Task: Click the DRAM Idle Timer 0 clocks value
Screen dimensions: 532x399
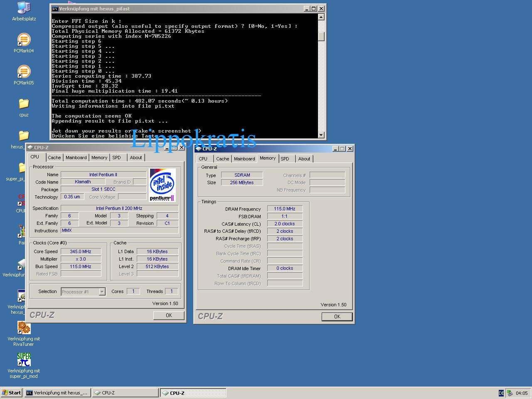Action: 285,268
